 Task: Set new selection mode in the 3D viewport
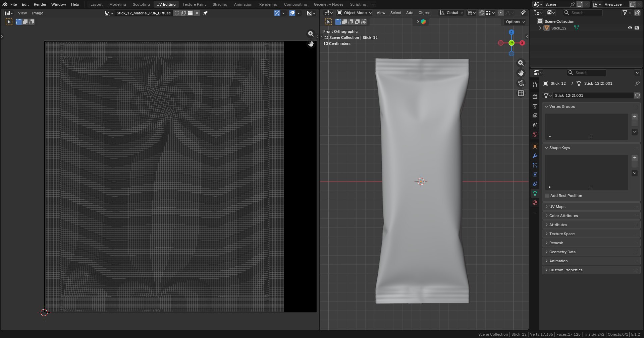[338, 22]
